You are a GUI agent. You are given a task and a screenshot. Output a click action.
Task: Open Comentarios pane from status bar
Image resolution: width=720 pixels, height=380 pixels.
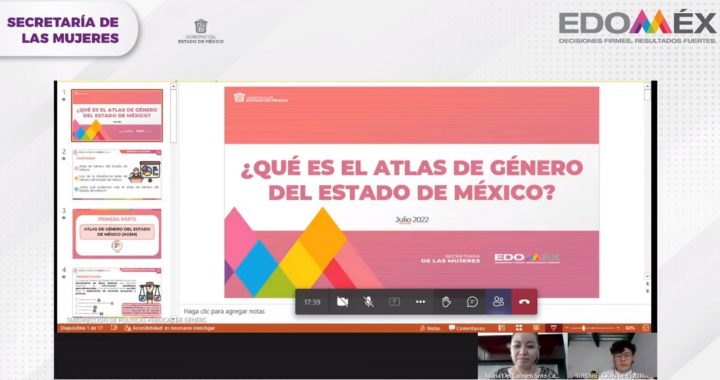[x=467, y=328]
